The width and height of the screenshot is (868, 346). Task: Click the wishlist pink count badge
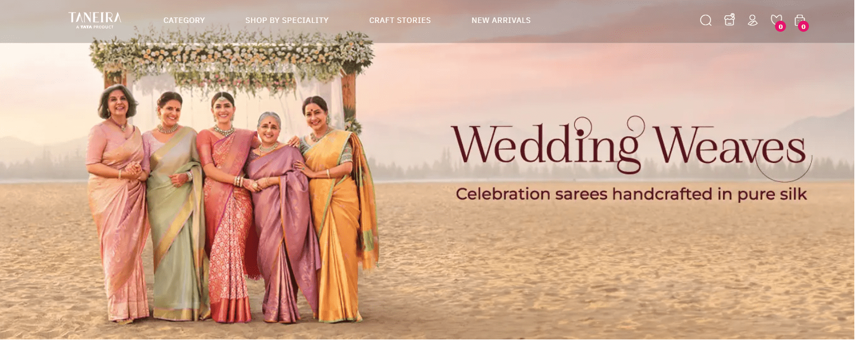click(780, 26)
